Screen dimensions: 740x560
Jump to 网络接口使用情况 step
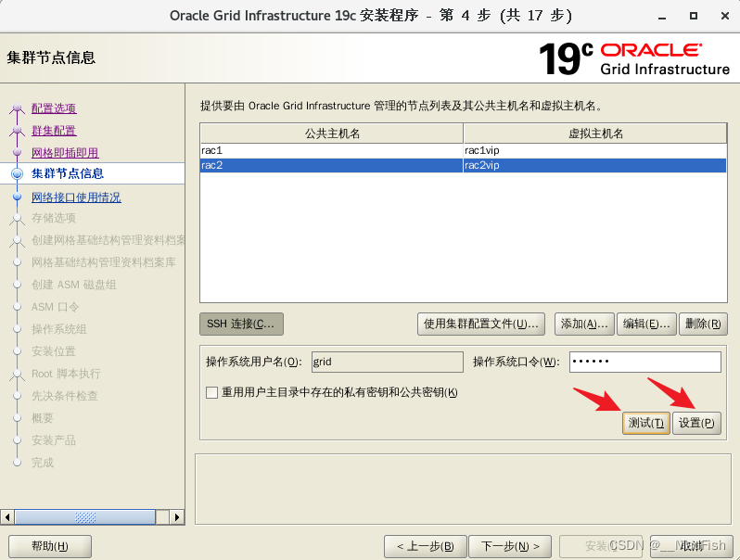coord(76,197)
